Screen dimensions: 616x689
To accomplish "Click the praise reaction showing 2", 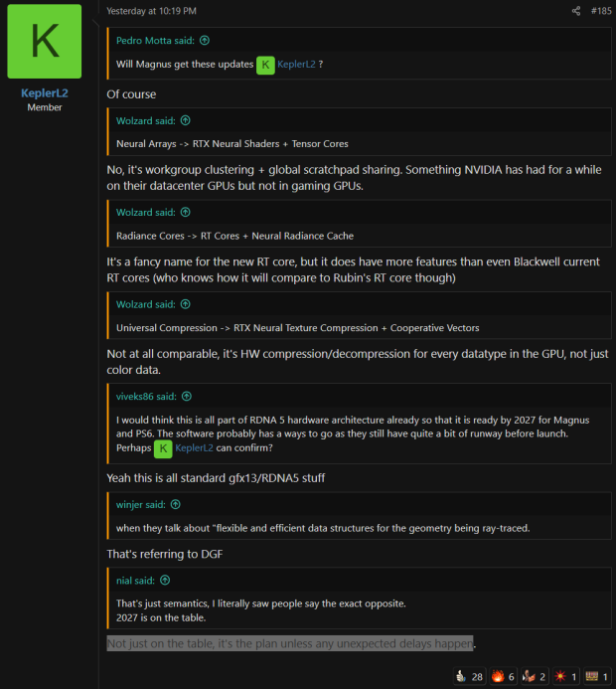I will coord(535,676).
